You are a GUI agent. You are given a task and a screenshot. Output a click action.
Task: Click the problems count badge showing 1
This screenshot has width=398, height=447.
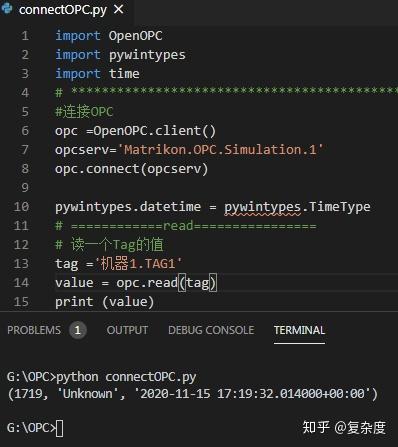click(x=78, y=330)
